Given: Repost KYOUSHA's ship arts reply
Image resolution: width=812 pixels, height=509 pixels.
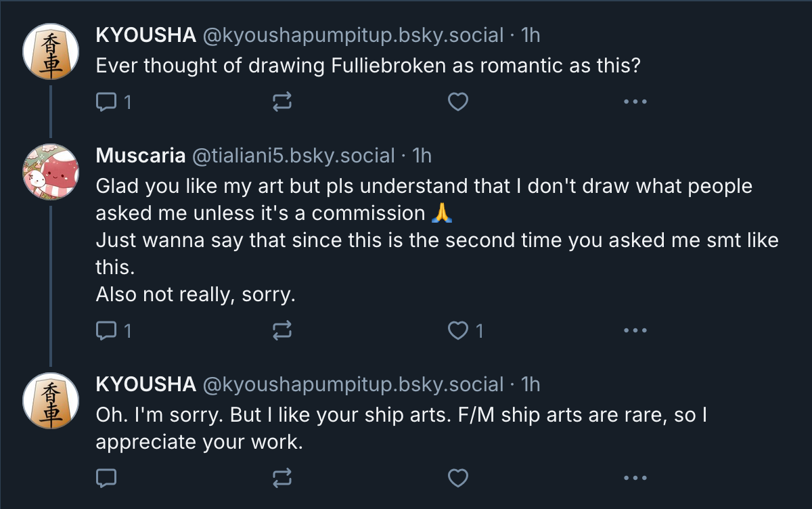Looking at the screenshot, I should coord(281,478).
